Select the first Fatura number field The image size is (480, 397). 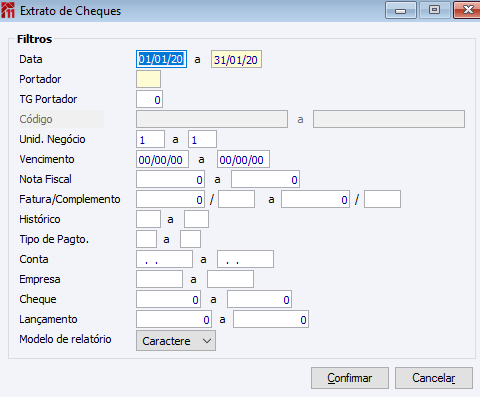[x=170, y=199]
